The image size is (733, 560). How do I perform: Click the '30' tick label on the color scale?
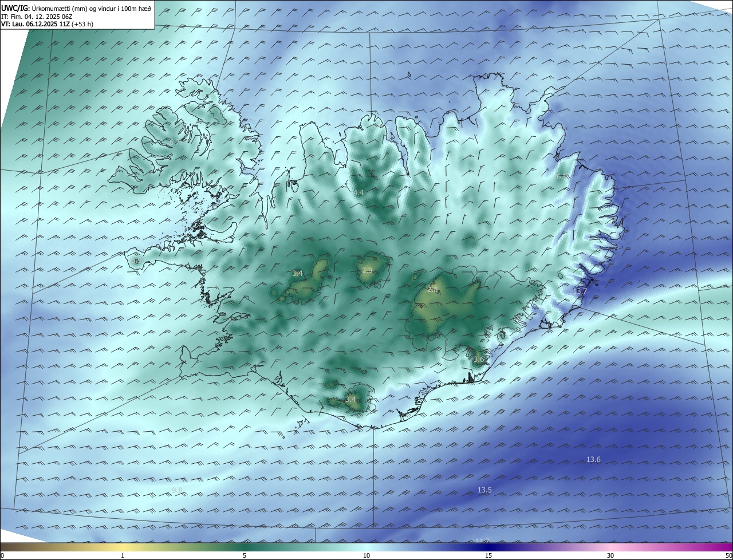click(610, 555)
